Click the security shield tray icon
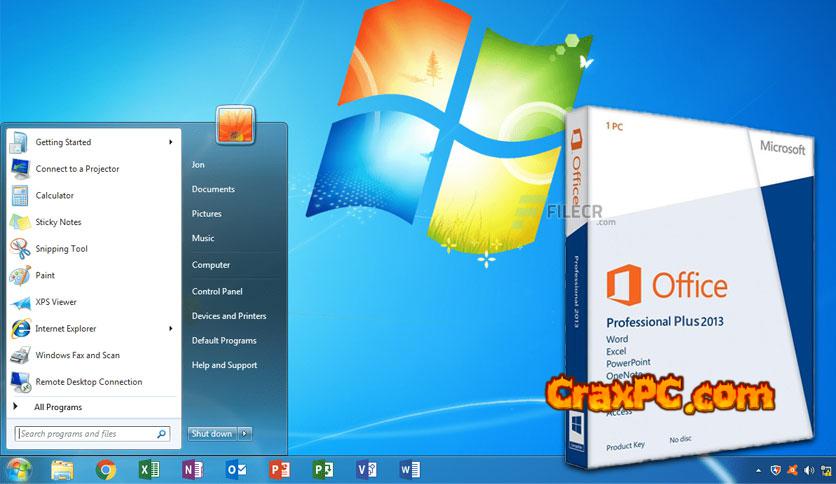Viewport: 836px width, 484px height. click(x=776, y=470)
